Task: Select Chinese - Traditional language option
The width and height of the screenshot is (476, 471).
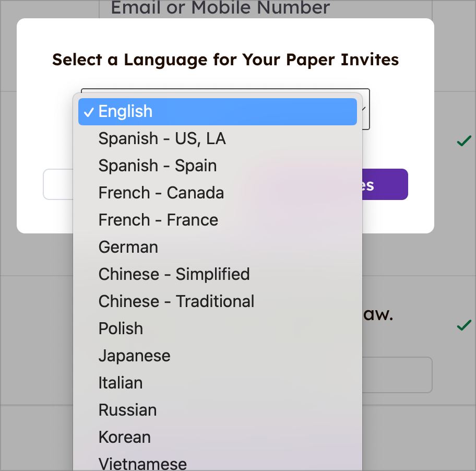Action: 176,301
